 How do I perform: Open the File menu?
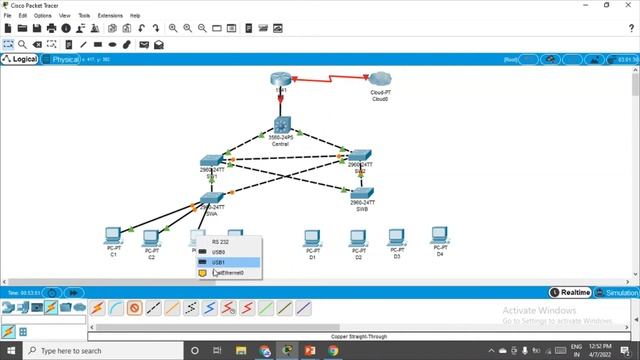click(8, 16)
